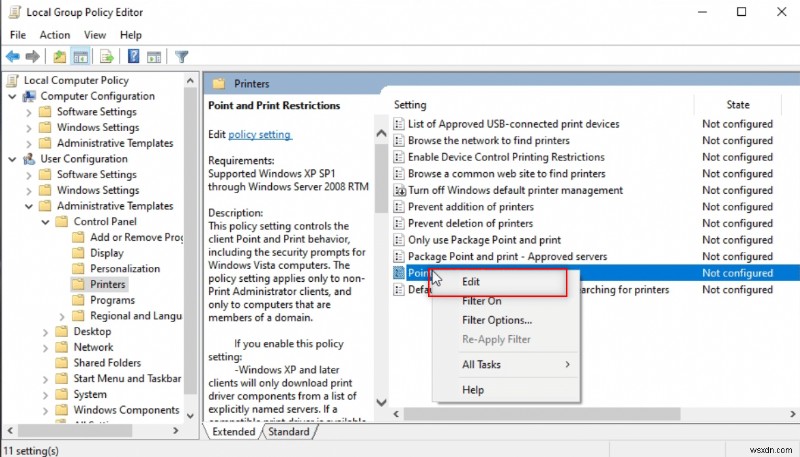Open the Help menu in menu bar

coord(131,35)
